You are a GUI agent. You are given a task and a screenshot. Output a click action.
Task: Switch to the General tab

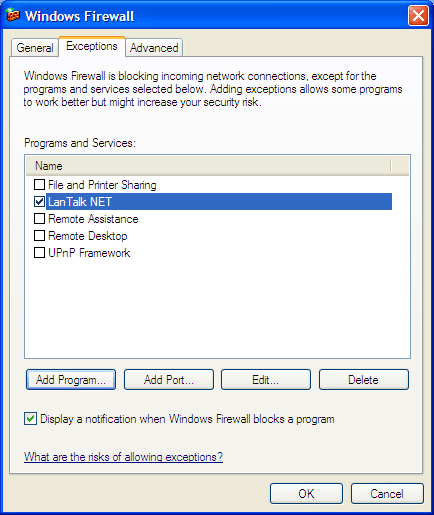[35, 48]
